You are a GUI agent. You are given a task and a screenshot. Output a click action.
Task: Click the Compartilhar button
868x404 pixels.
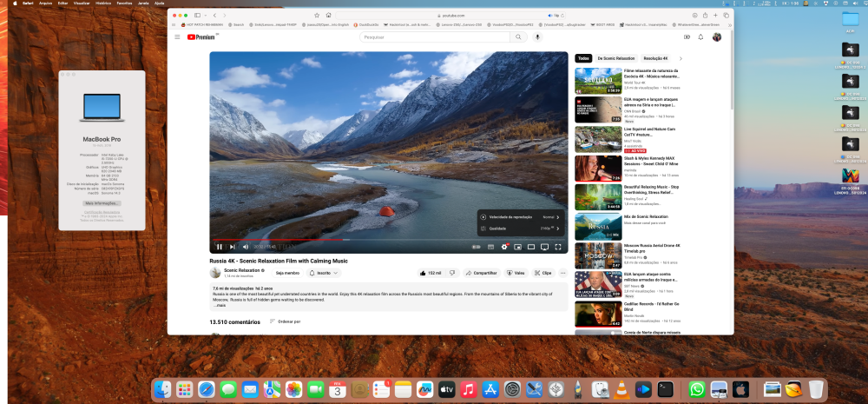coord(481,273)
